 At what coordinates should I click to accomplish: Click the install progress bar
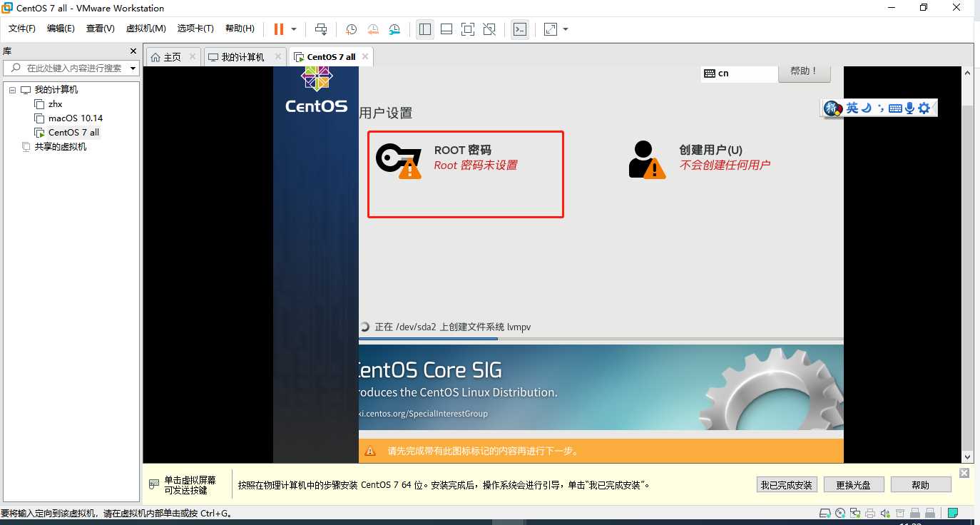coord(601,340)
